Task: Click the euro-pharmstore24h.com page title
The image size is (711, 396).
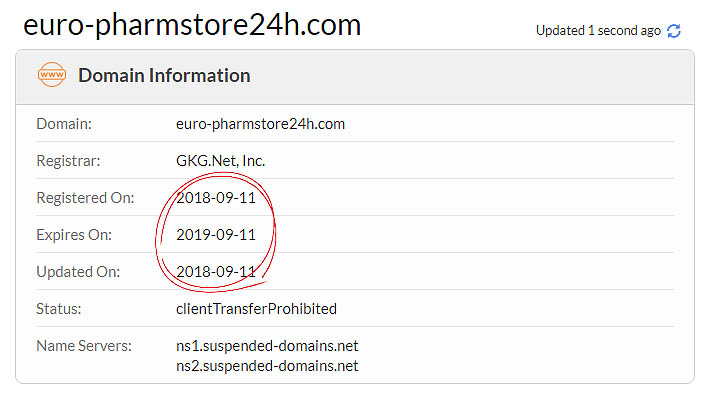Action: pos(192,25)
